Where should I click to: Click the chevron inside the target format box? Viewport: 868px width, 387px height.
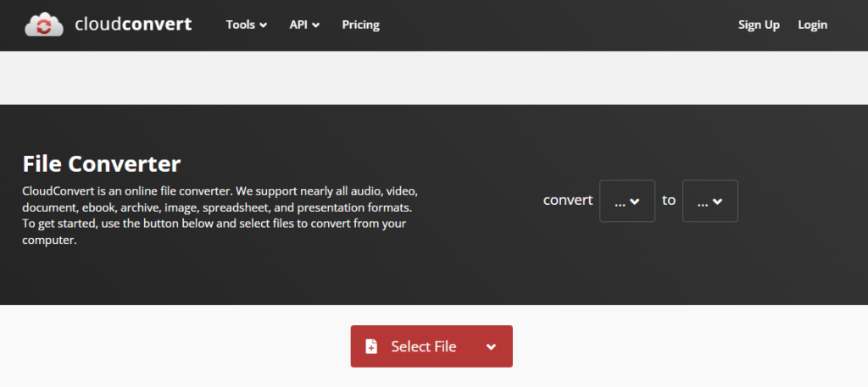click(717, 202)
